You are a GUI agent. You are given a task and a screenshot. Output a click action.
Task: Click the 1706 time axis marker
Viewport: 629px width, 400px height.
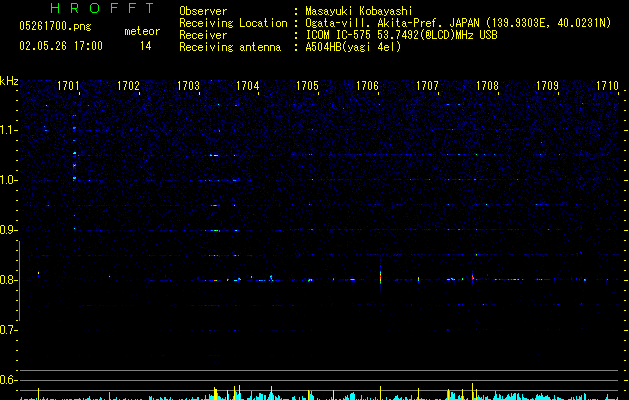[x=367, y=86]
